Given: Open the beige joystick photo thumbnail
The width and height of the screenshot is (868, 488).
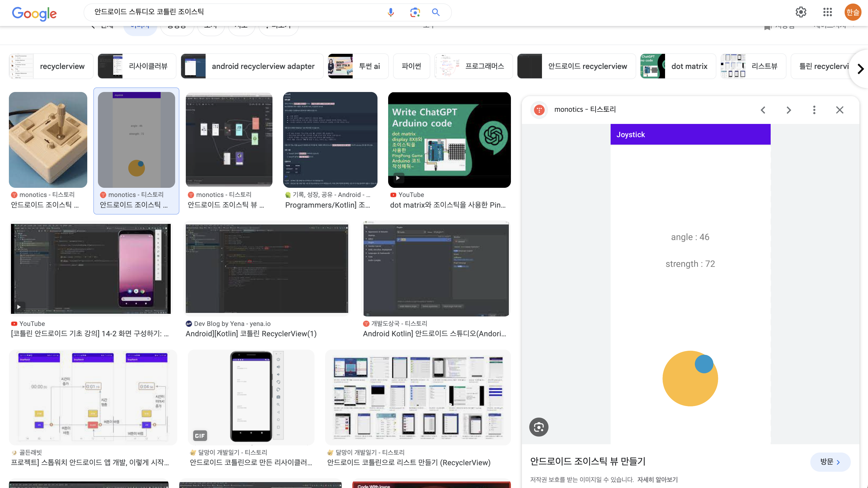Looking at the screenshot, I should point(48,140).
